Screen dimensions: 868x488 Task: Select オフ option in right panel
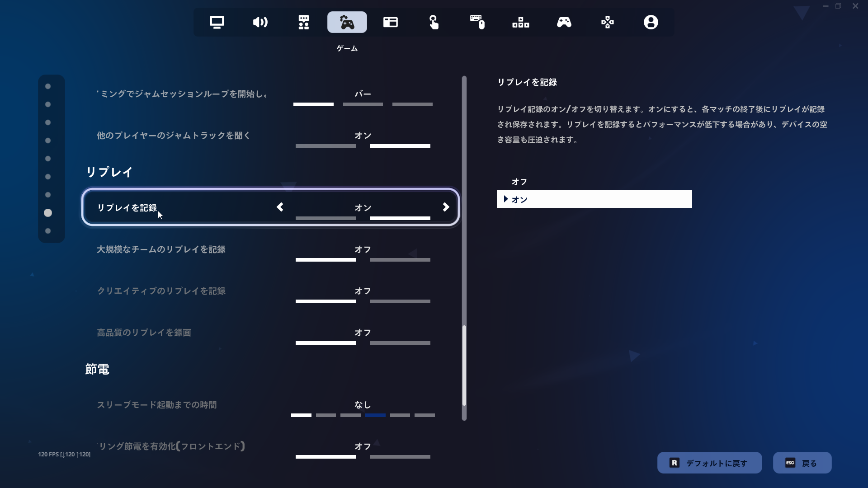(519, 182)
